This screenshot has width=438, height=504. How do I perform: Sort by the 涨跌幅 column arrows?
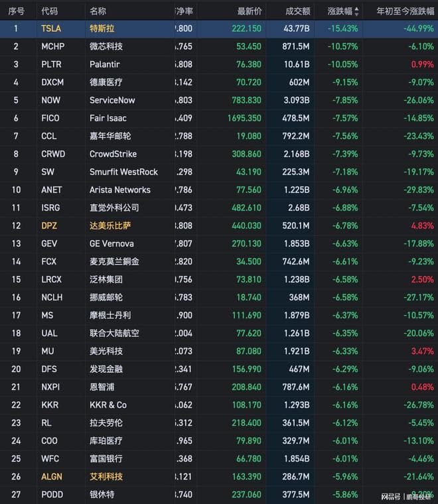pyautogui.click(x=356, y=11)
